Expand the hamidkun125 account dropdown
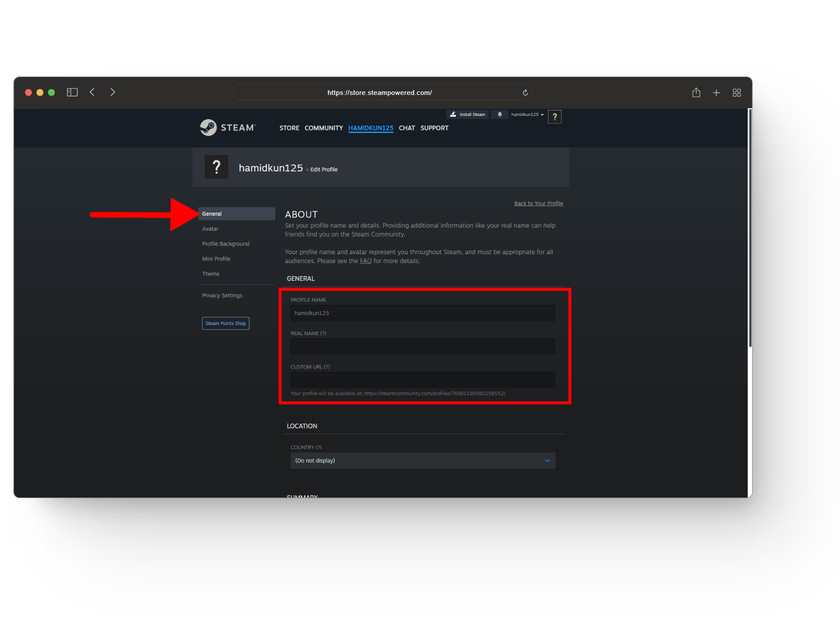The image size is (840, 630). (x=527, y=115)
